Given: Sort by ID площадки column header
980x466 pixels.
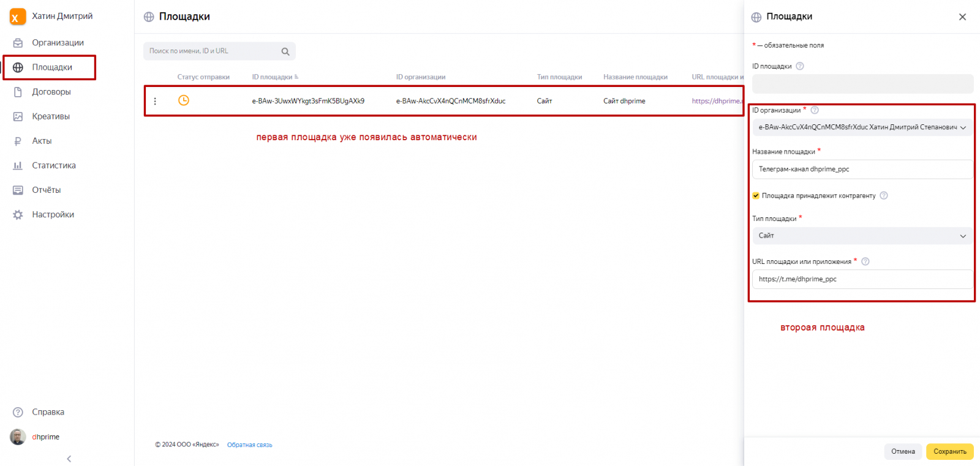Looking at the screenshot, I should 275,77.
